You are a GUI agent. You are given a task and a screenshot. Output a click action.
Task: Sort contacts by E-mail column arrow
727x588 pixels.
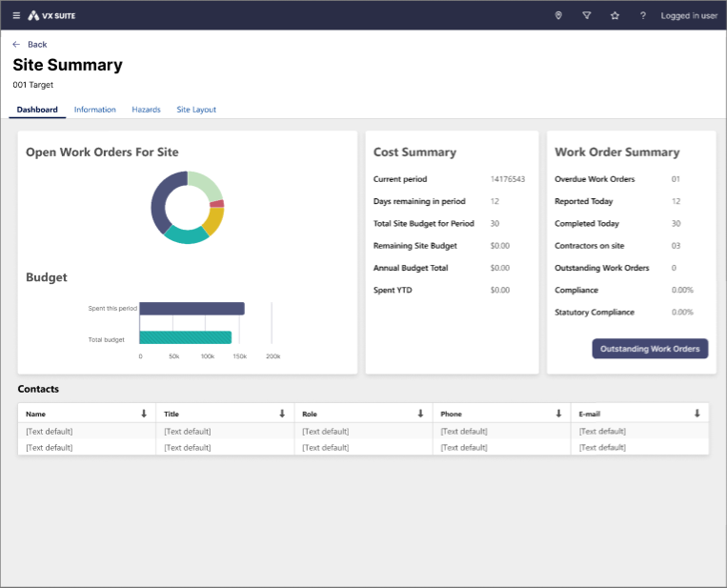(697, 414)
